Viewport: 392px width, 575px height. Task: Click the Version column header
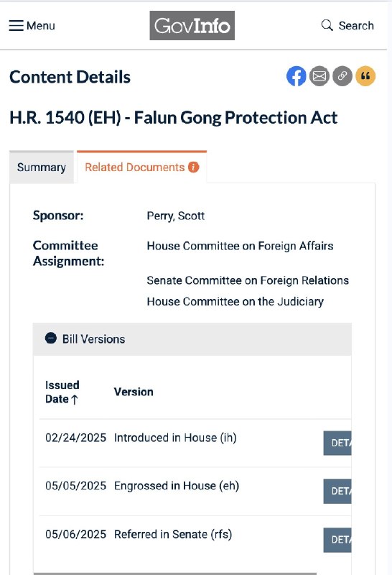pyautogui.click(x=134, y=392)
